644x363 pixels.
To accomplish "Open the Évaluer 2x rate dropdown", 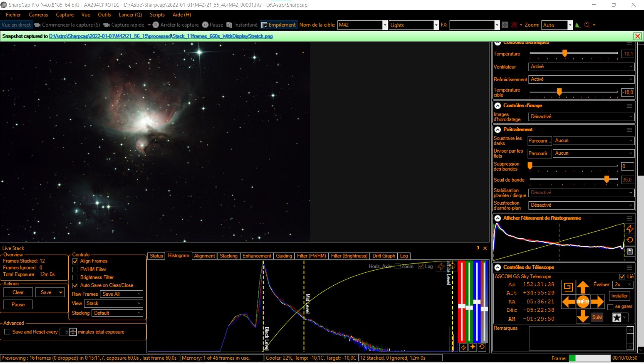I will [x=623, y=285].
